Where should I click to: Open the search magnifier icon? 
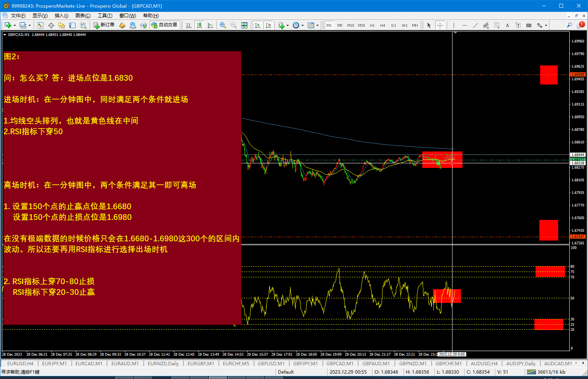pyautogui.click(x=570, y=25)
